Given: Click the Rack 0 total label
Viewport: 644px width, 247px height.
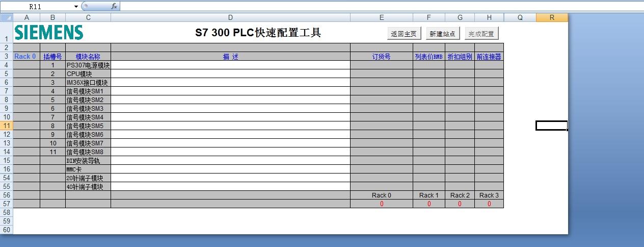Looking at the screenshot, I should click(382, 195).
